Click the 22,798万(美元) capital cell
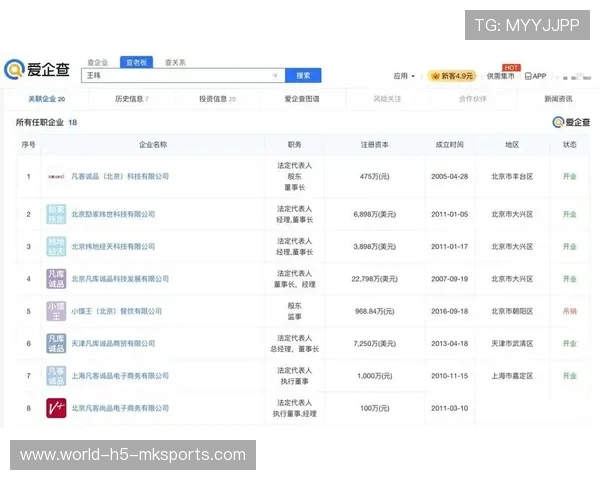This screenshot has width=600, height=480. [375, 279]
